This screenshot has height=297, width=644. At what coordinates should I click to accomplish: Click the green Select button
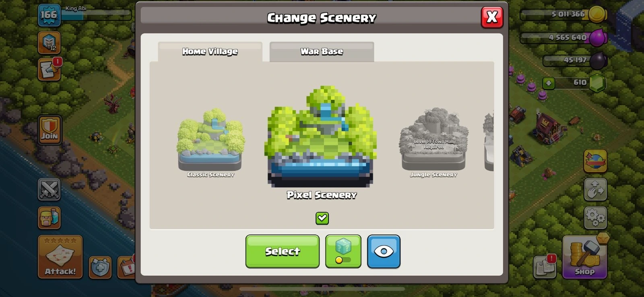tap(283, 252)
